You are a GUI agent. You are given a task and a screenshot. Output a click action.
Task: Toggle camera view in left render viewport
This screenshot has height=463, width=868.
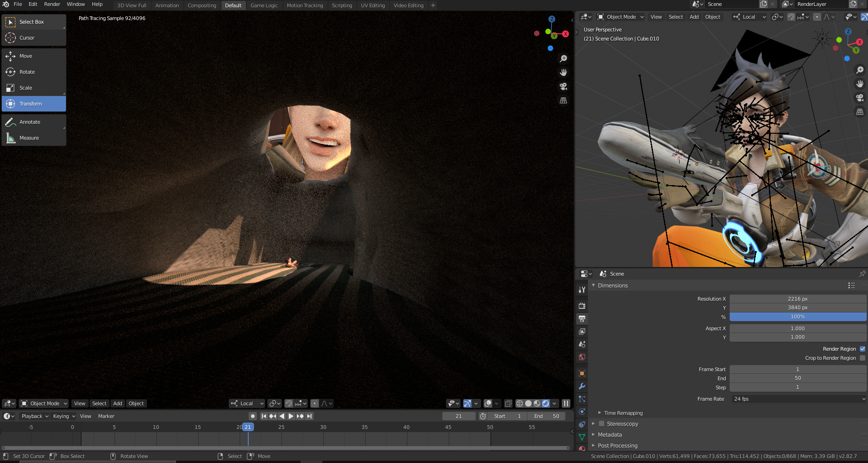[563, 86]
